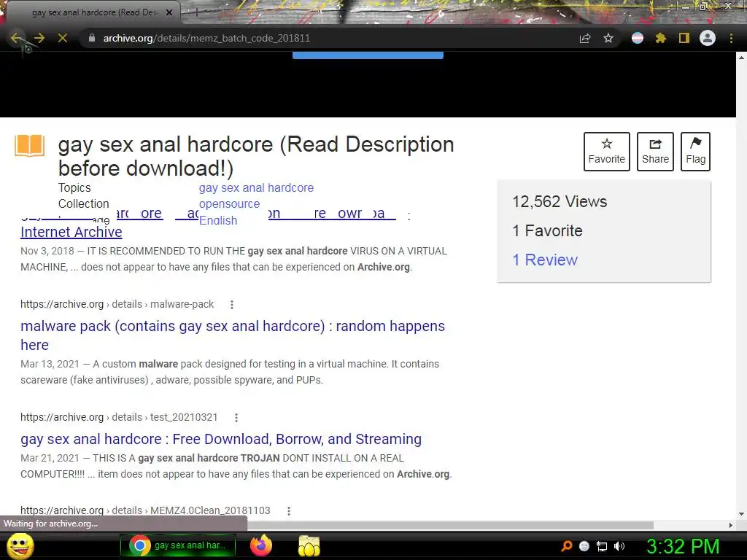747x560 pixels.
Task: Click the browser forward arrow
Action: click(x=39, y=38)
